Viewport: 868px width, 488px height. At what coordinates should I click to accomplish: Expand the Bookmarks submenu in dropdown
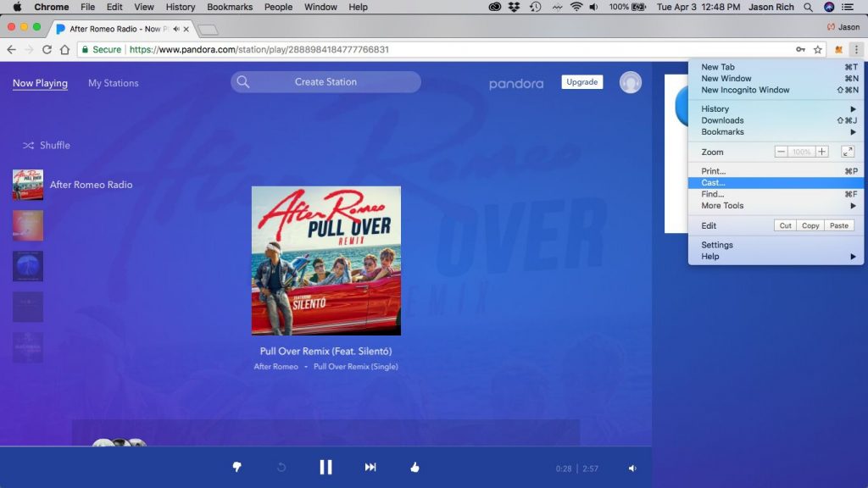click(x=776, y=131)
